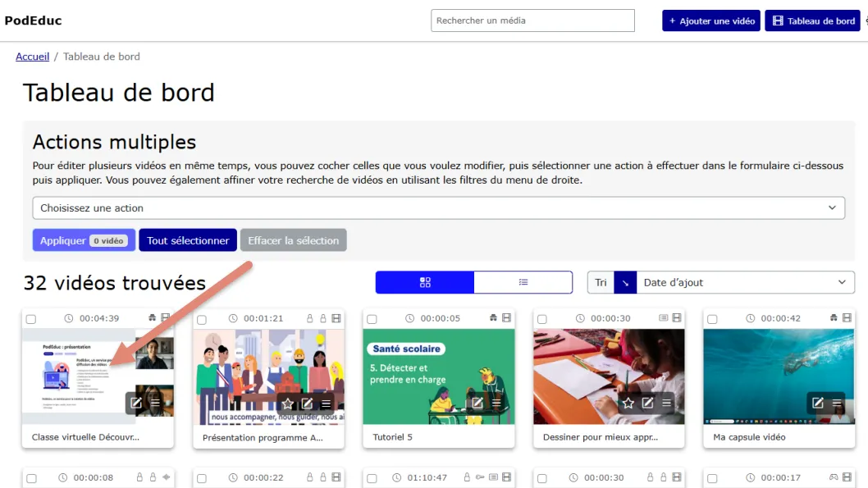Click the Effacer la sélection button
The width and height of the screenshot is (868, 488).
click(294, 240)
